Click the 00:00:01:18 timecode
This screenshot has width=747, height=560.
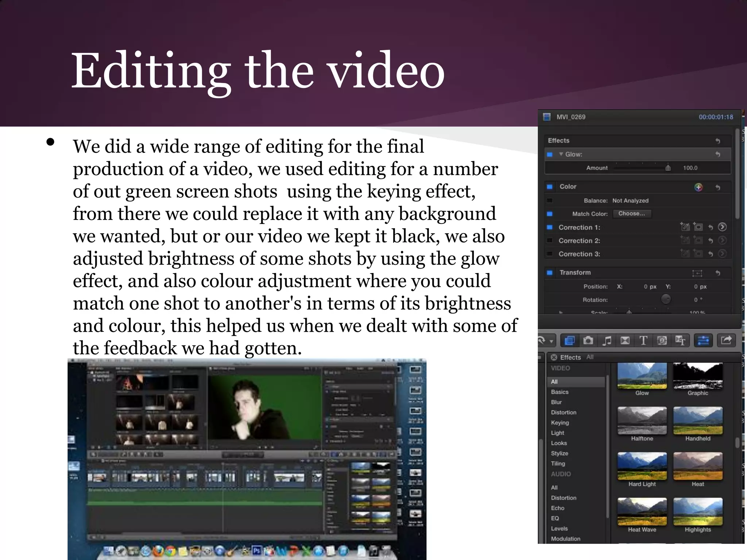tap(716, 117)
